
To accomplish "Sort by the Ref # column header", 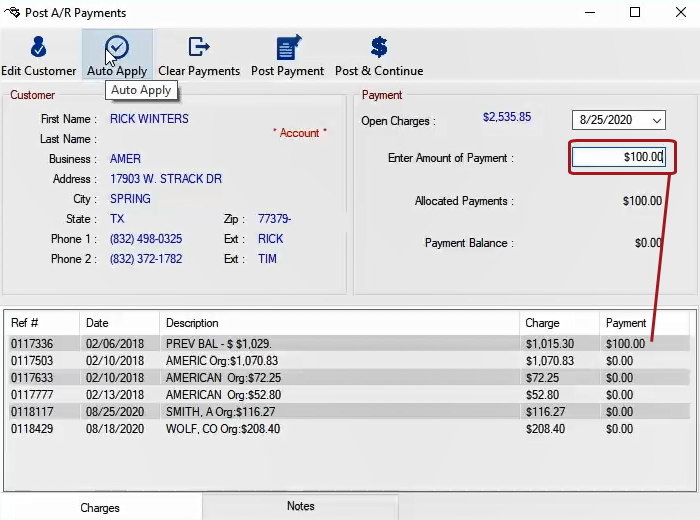I will [42, 323].
